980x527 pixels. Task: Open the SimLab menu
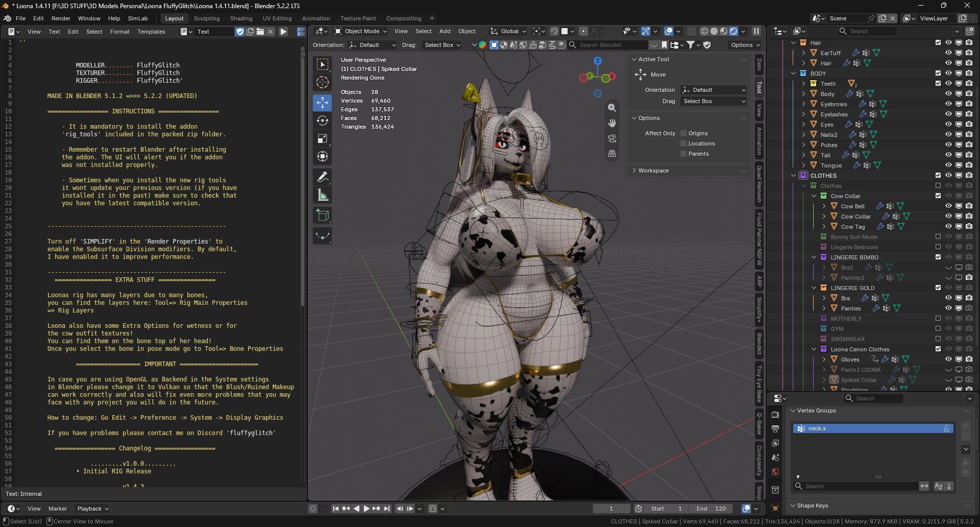pos(138,18)
